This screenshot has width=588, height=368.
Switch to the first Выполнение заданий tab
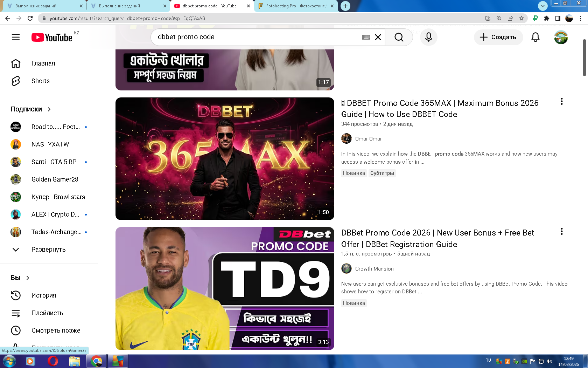[x=44, y=6]
